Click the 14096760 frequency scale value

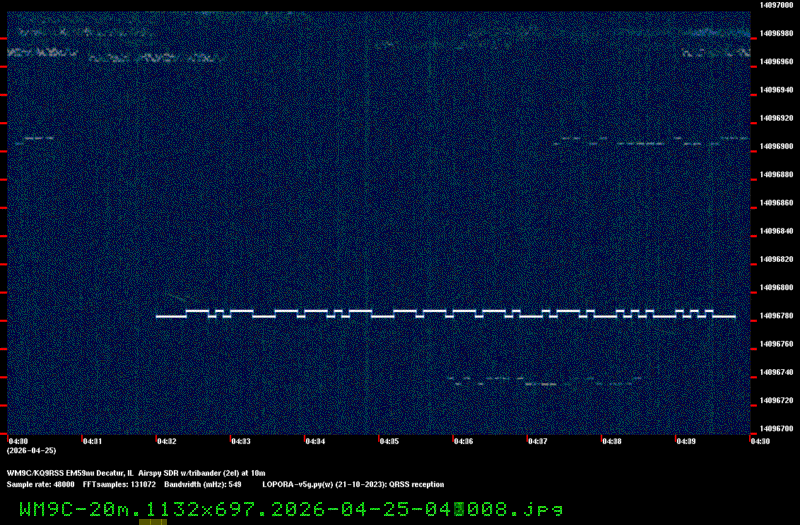(x=777, y=344)
